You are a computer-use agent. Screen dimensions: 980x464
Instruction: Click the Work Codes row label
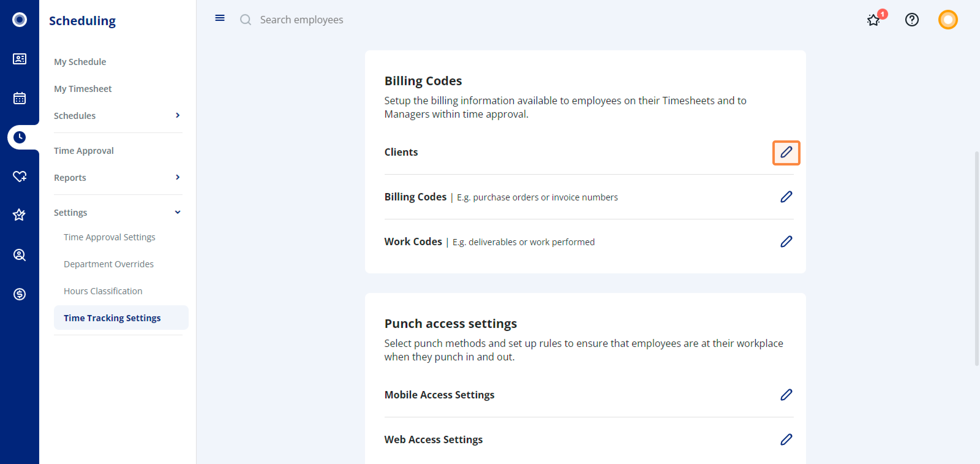pos(413,242)
